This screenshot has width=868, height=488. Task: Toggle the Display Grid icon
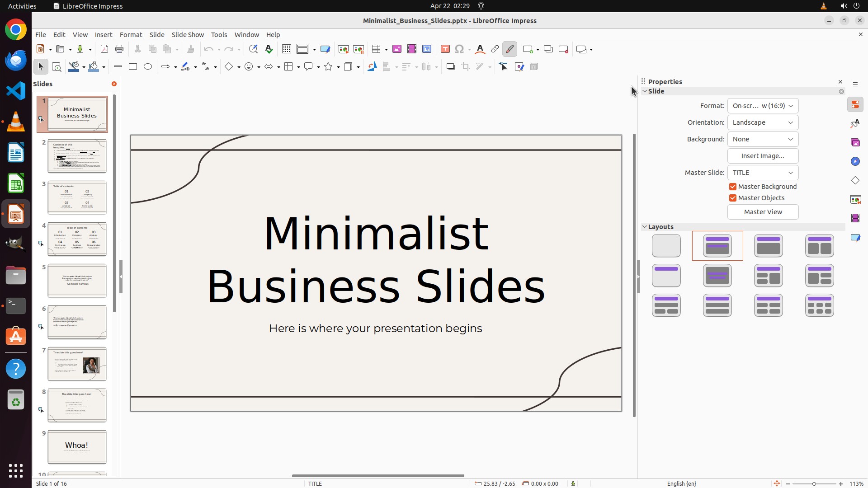286,49
